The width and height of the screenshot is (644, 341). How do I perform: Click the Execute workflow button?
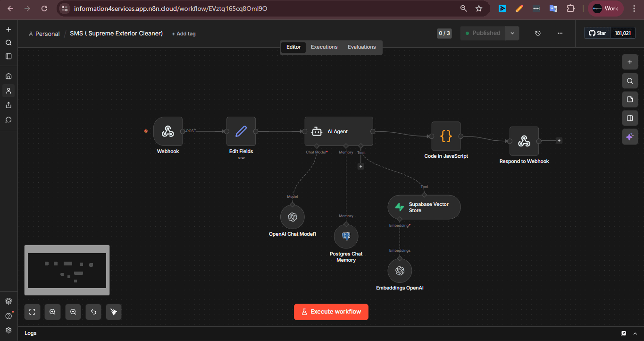[331, 312]
